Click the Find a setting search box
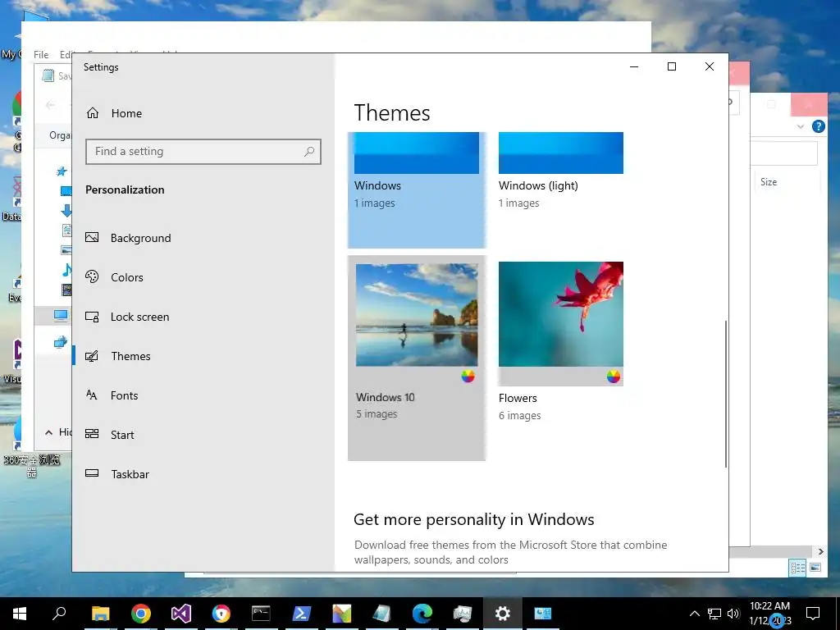The height and width of the screenshot is (630, 840). 203,152
